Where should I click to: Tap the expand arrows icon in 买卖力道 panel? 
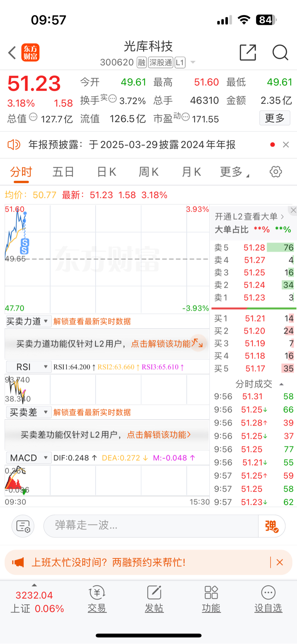point(198,343)
